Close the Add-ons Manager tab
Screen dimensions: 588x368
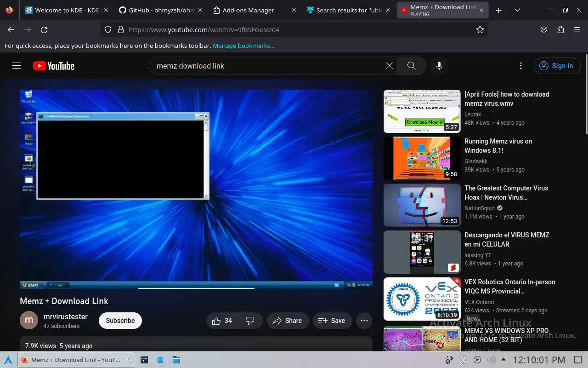pyautogui.click(x=293, y=10)
